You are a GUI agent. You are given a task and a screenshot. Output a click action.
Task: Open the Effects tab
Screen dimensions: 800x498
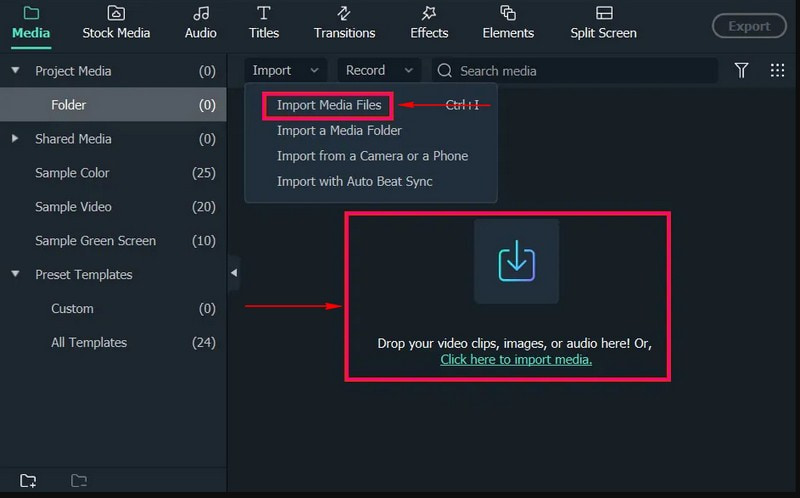[429, 23]
